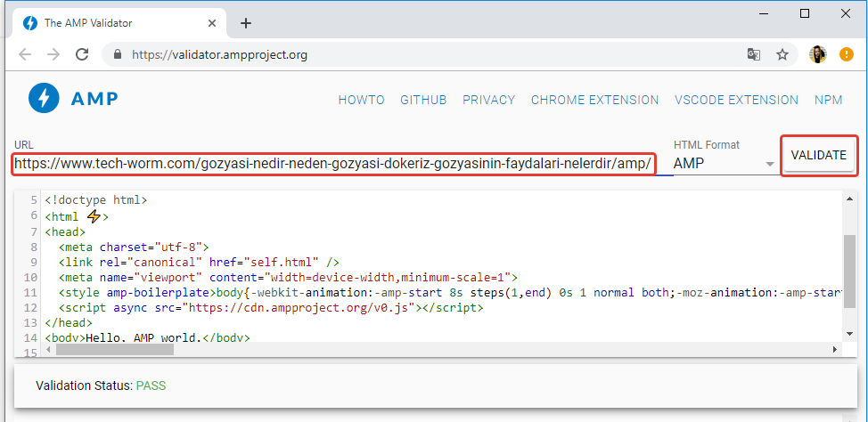Go back using the browser back arrow
Viewport: 868px width, 422px height.
coord(25,54)
